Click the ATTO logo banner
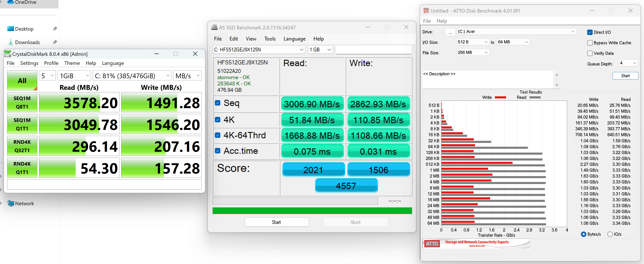This screenshot has height=264, width=644. click(476, 243)
